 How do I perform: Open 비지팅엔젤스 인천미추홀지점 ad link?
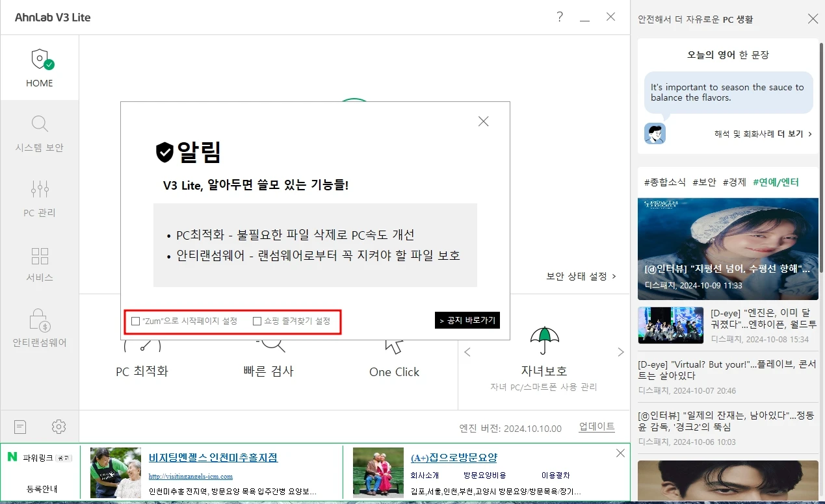coord(213,457)
